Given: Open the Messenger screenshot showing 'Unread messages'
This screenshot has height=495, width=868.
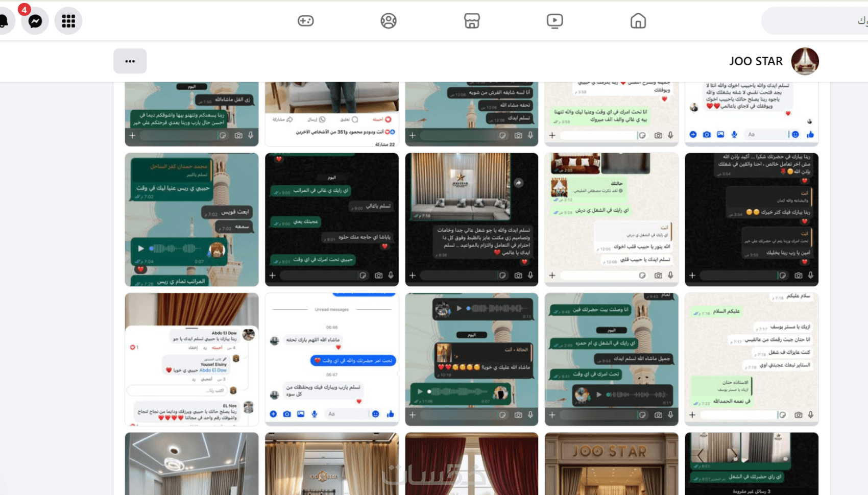Looking at the screenshot, I should pos(332,359).
